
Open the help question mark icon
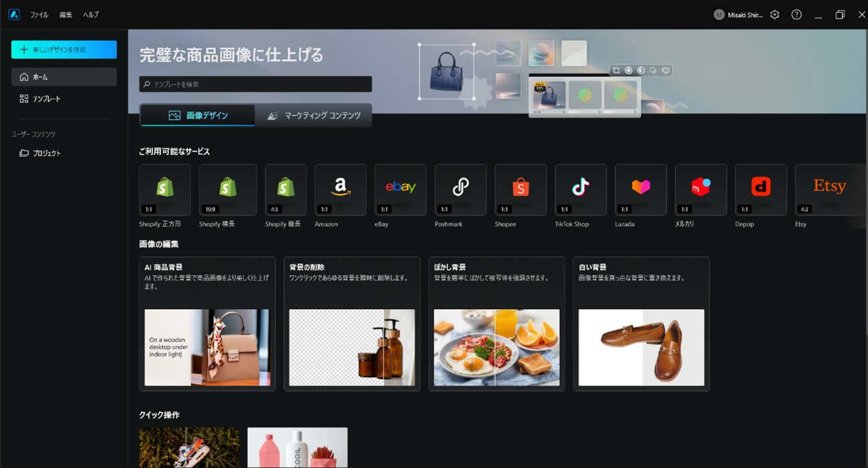[x=797, y=15]
